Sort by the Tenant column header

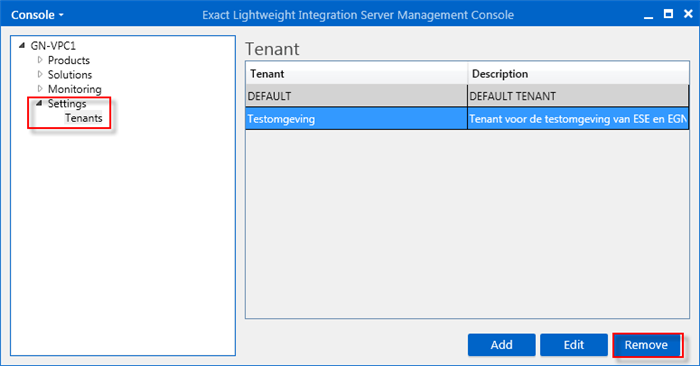(x=356, y=74)
